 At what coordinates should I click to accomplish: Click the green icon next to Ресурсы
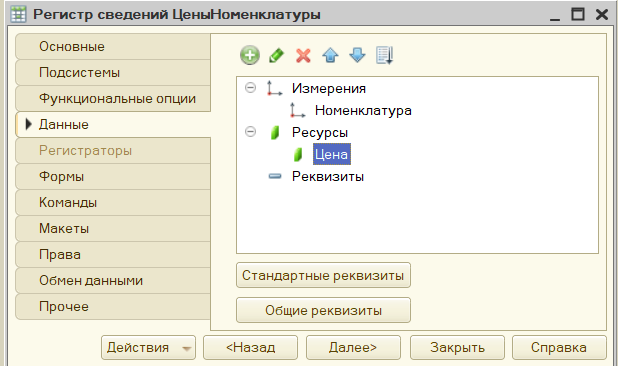pyautogui.click(x=275, y=133)
